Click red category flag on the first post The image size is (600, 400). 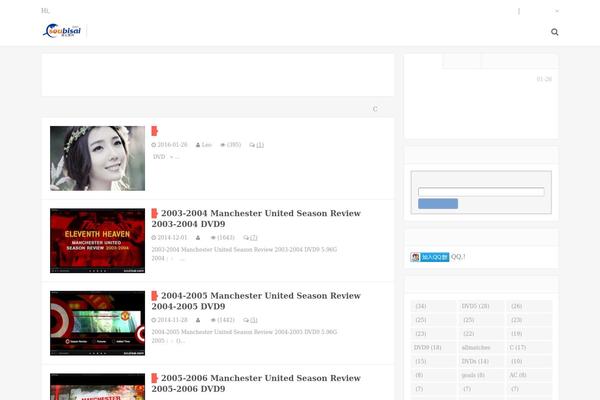(x=155, y=131)
